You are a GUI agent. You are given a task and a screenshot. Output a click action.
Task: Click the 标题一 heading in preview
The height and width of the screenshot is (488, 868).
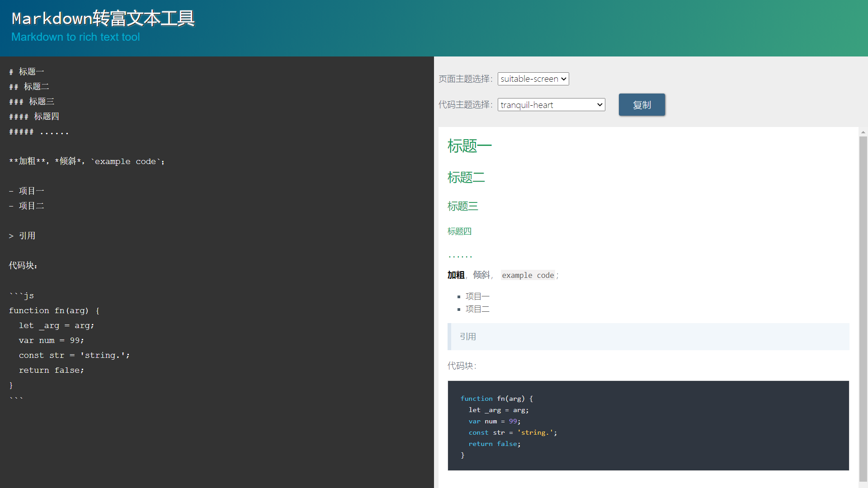coord(469,146)
